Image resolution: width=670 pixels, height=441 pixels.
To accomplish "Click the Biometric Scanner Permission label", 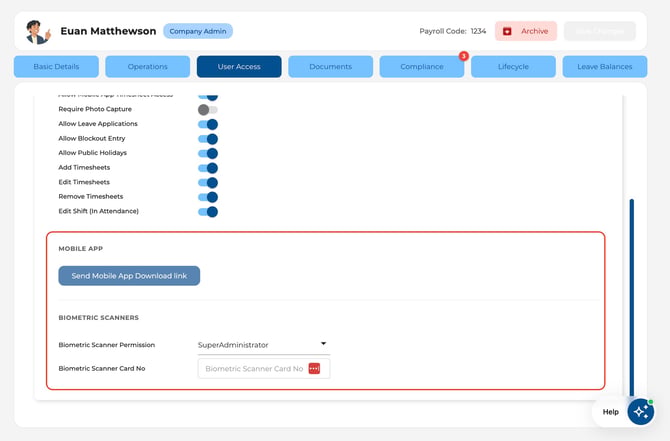I will (x=107, y=345).
